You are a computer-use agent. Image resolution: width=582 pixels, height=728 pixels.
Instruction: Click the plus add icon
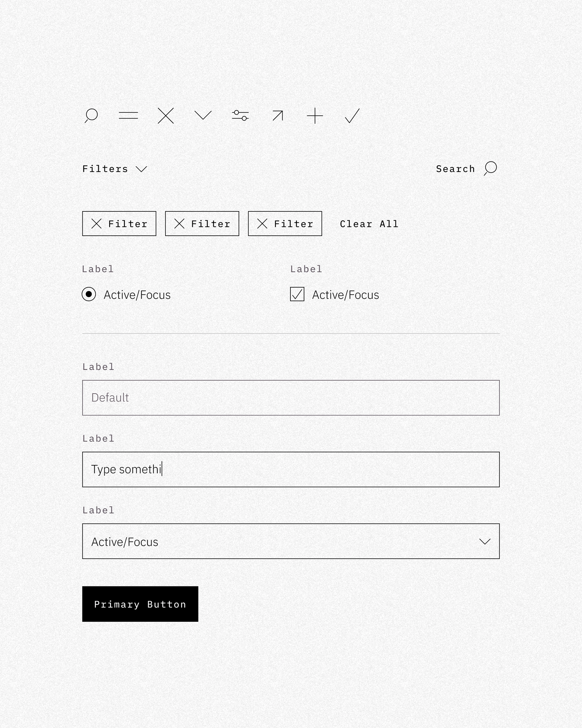coord(314,115)
